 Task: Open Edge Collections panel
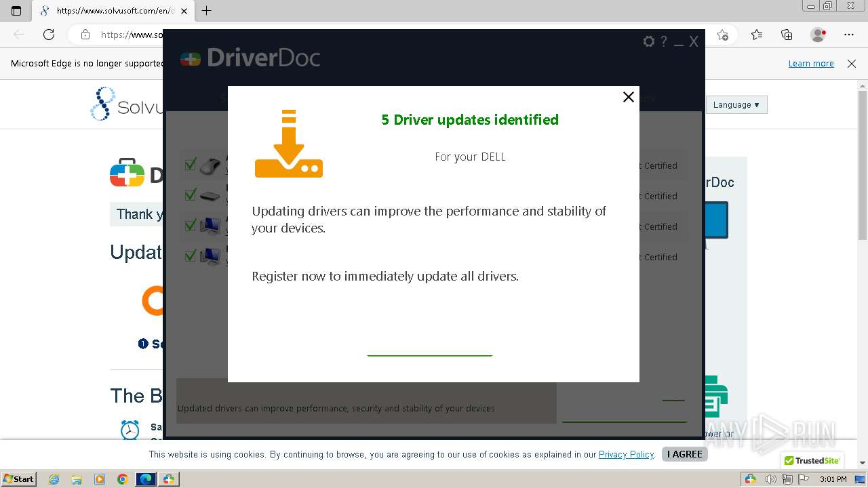(x=787, y=35)
